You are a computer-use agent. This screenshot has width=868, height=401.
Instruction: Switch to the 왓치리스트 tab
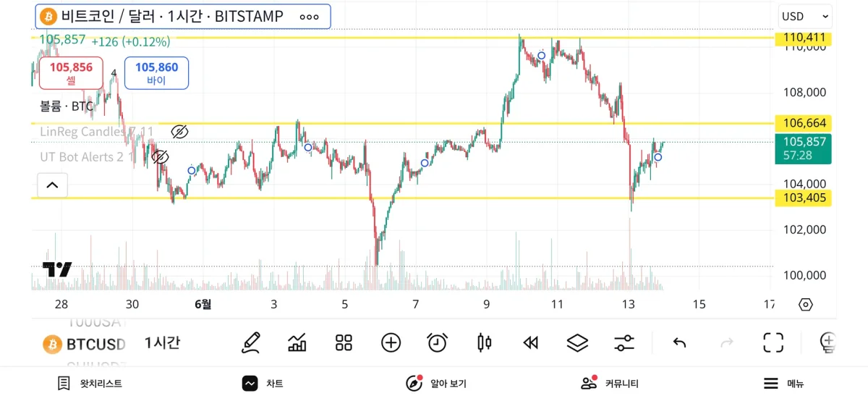point(90,384)
